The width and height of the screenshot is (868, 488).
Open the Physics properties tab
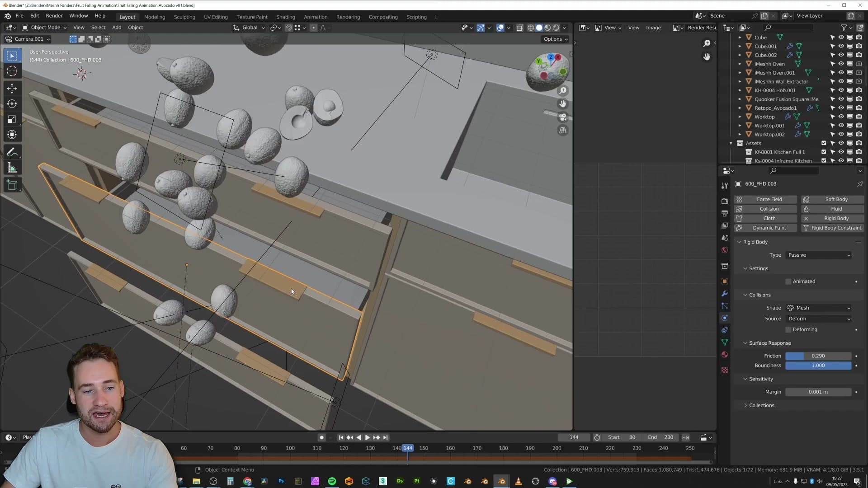725,318
